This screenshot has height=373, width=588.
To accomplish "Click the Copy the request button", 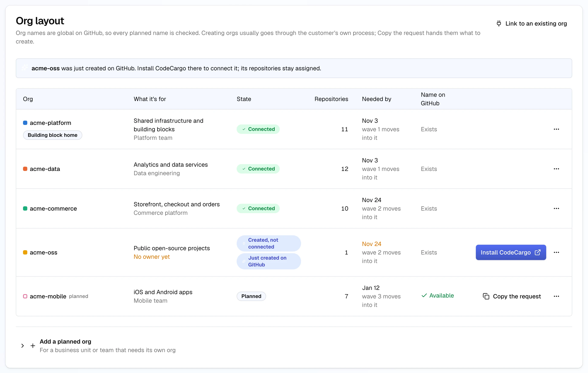I will click(x=512, y=296).
